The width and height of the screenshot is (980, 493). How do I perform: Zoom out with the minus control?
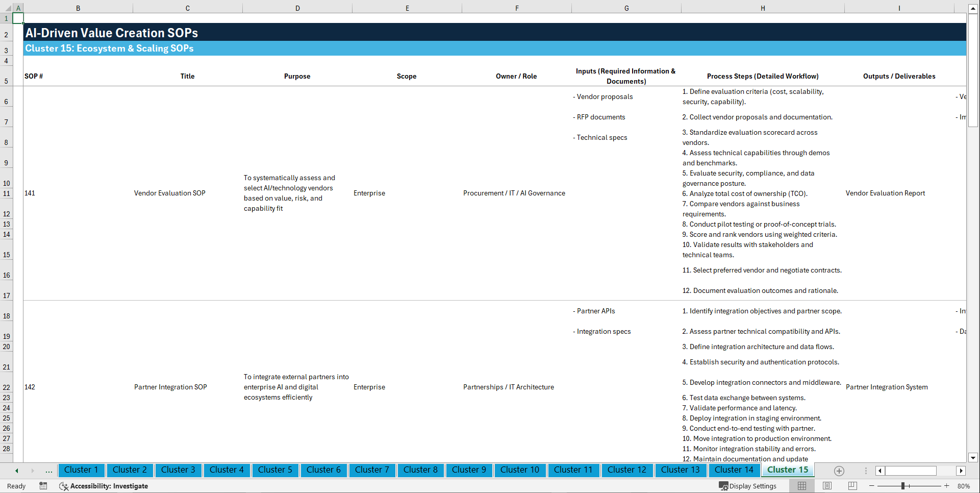coord(872,486)
